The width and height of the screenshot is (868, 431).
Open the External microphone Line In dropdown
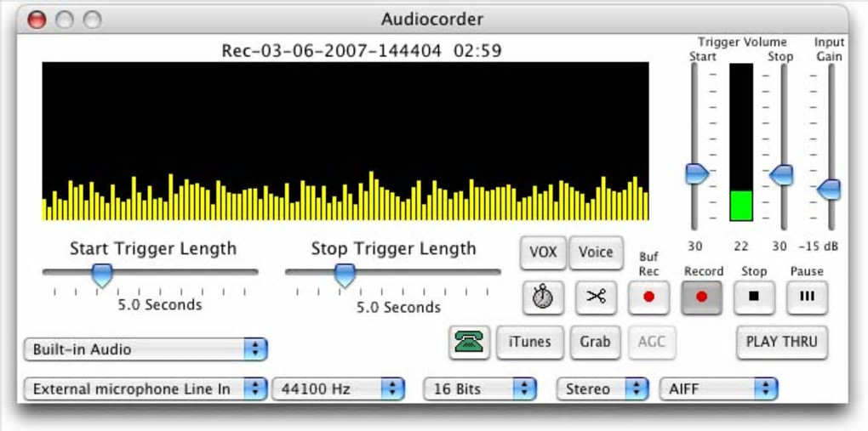146,389
